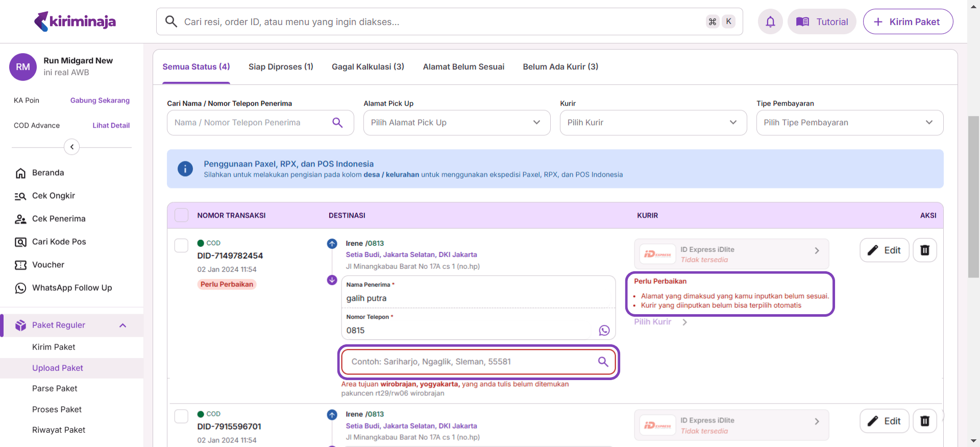Delete transaction DID-7149782454 with trash icon
The height and width of the screenshot is (447, 980).
click(x=924, y=250)
